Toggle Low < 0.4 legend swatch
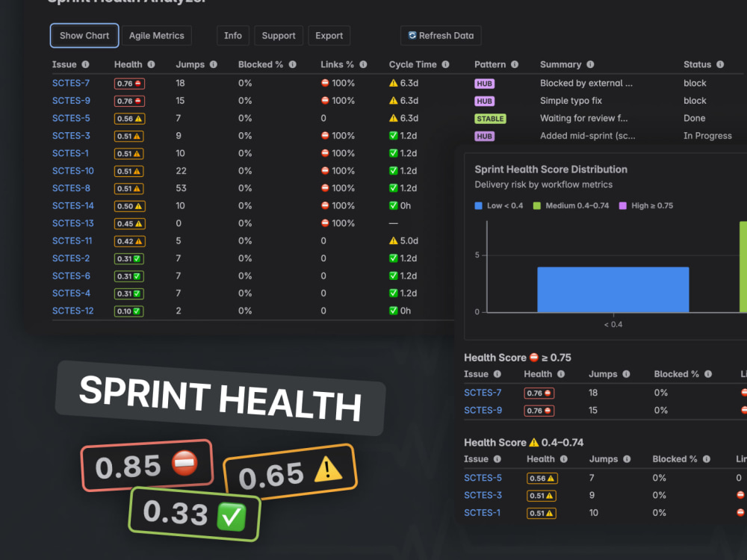 point(478,206)
